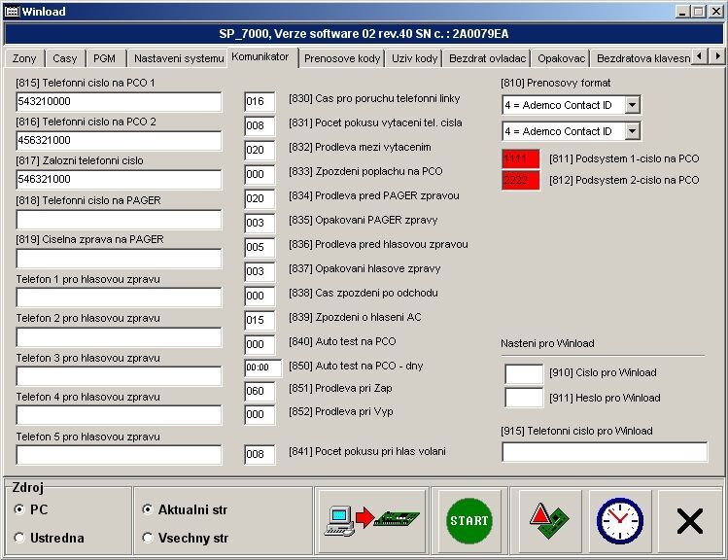This screenshot has width=728, height=560.
Task: Select the Aktualni str radio option
Action: pyautogui.click(x=148, y=509)
